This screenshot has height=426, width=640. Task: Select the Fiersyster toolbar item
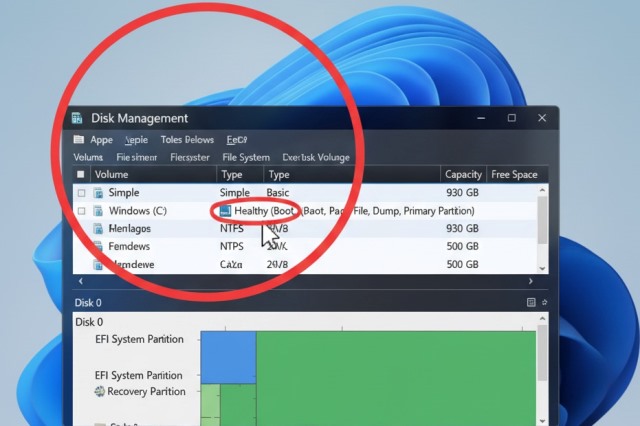190,158
